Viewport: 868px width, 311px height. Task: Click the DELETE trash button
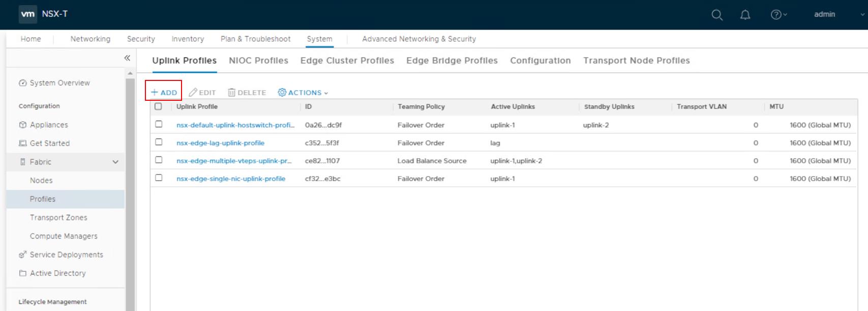click(247, 93)
